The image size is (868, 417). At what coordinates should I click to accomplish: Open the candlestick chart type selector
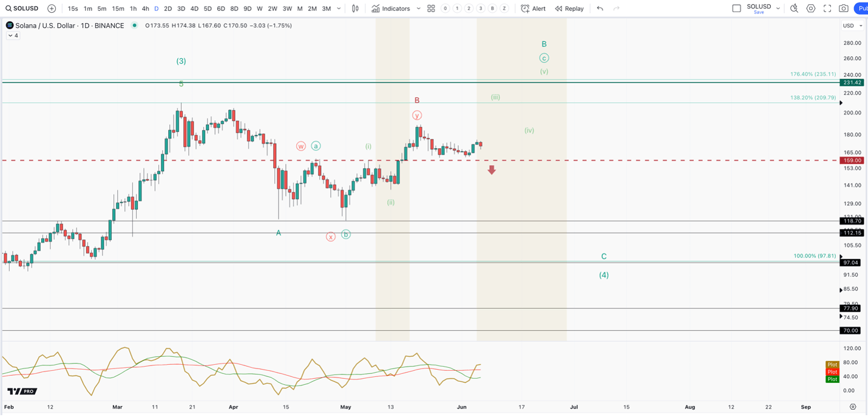click(x=355, y=8)
